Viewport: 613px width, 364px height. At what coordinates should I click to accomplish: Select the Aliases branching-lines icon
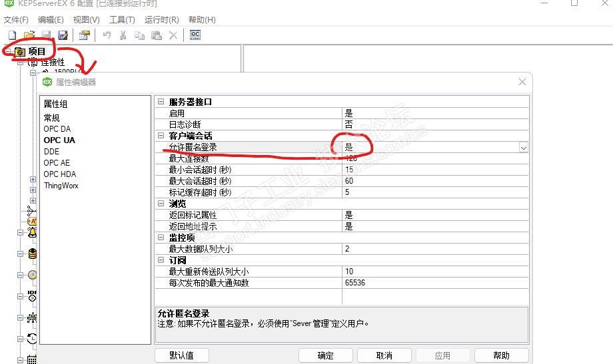(31, 212)
